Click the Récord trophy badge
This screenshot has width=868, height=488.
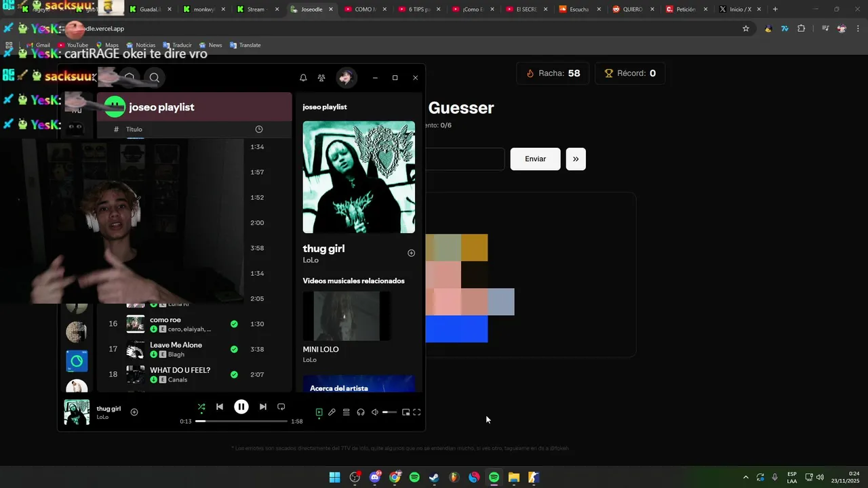coord(630,73)
